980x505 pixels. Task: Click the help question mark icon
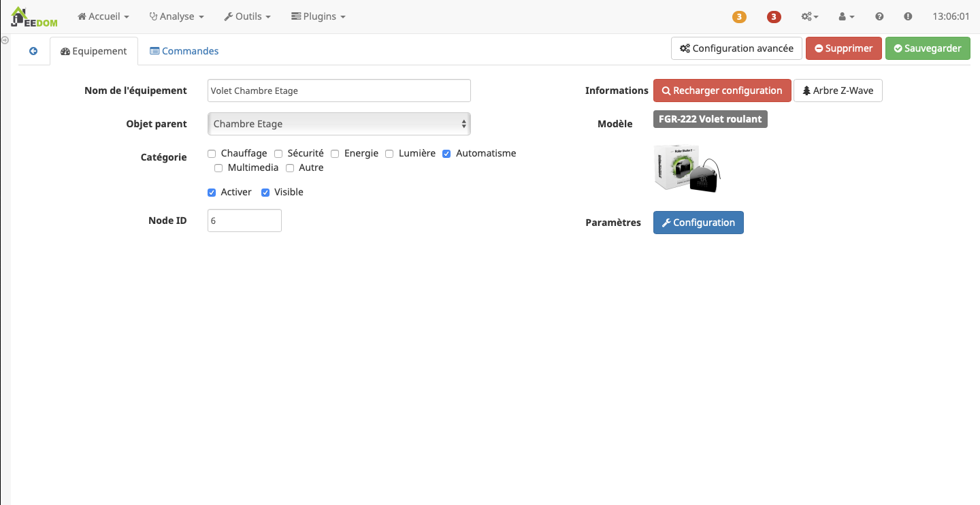click(x=879, y=17)
